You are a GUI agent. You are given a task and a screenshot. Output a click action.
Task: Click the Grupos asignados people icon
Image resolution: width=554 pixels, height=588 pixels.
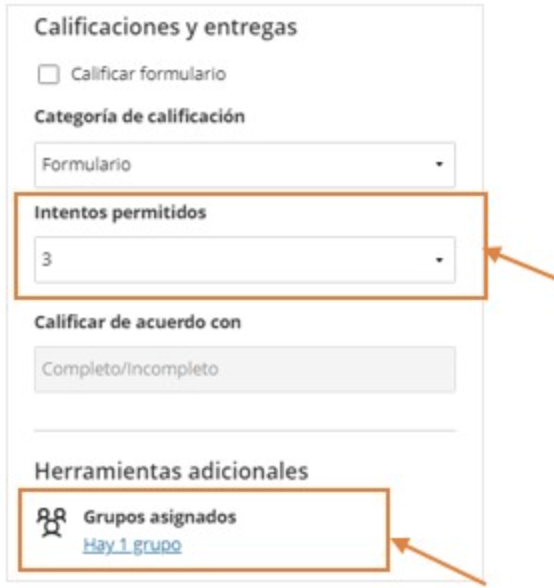click(x=51, y=522)
